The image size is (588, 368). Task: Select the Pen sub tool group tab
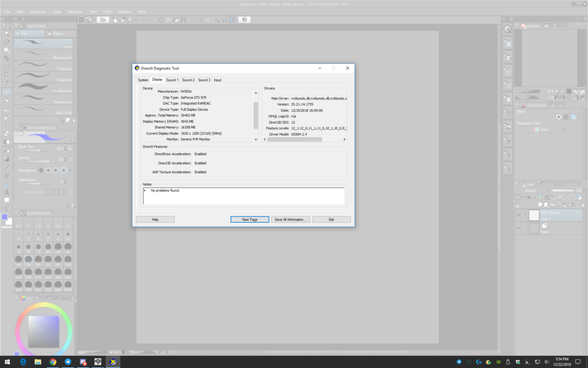click(x=29, y=33)
